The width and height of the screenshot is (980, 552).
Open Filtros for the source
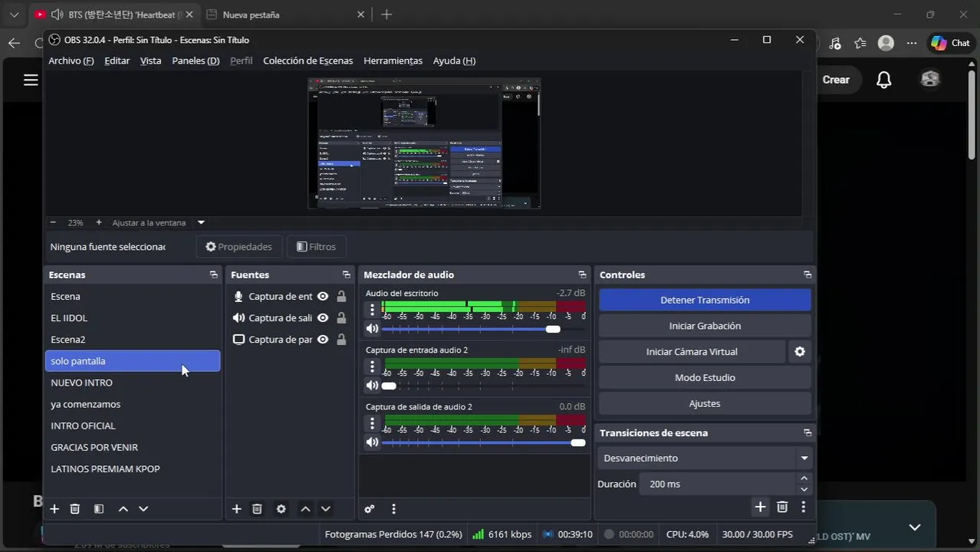tap(316, 247)
